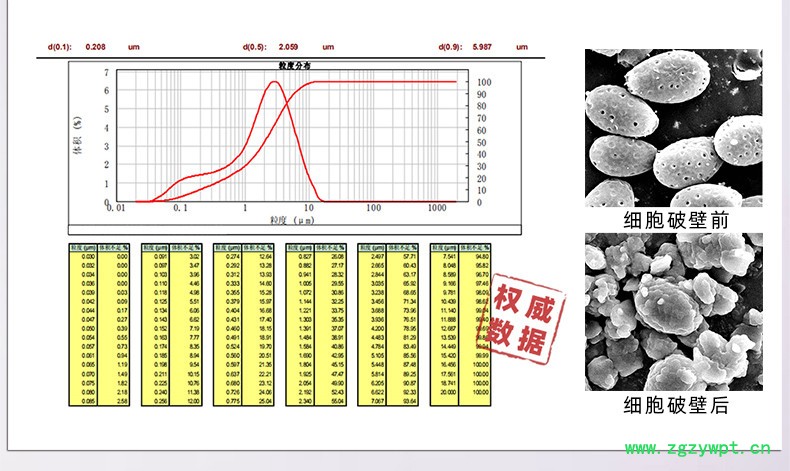
Task: Click the 细胞破壁前 caption
Action: tap(673, 220)
